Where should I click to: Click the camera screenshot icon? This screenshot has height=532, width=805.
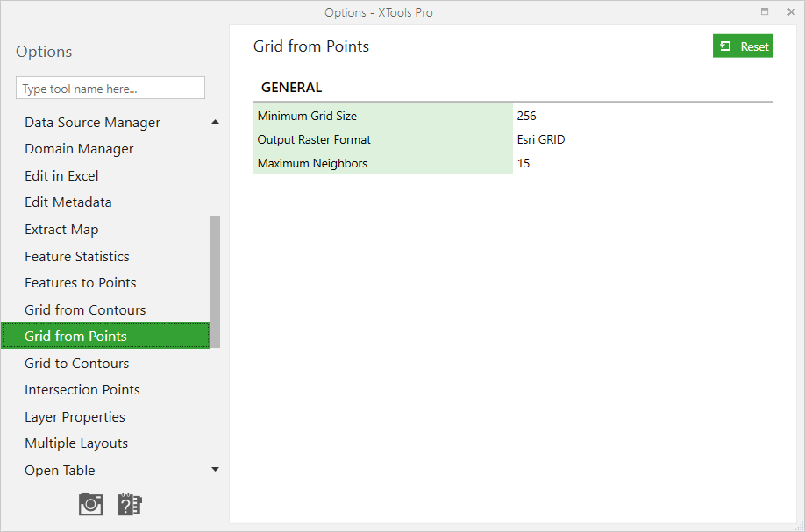pyautogui.click(x=90, y=504)
